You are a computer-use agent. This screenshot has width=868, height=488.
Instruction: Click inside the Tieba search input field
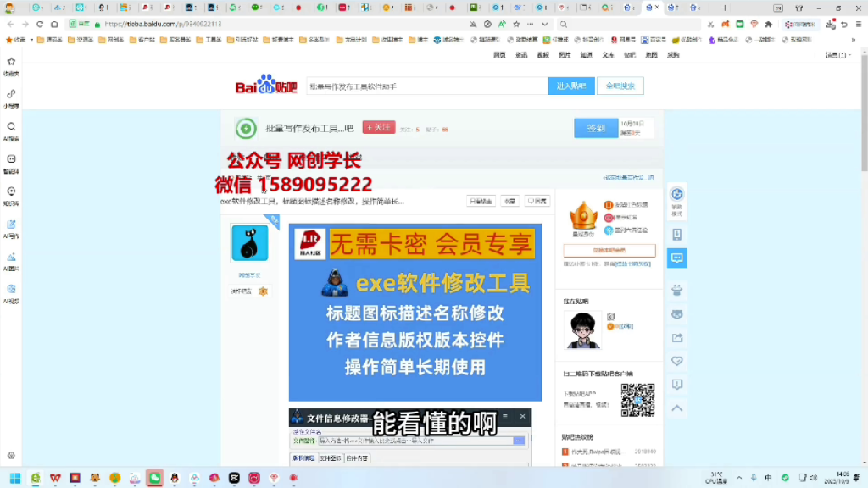point(423,85)
